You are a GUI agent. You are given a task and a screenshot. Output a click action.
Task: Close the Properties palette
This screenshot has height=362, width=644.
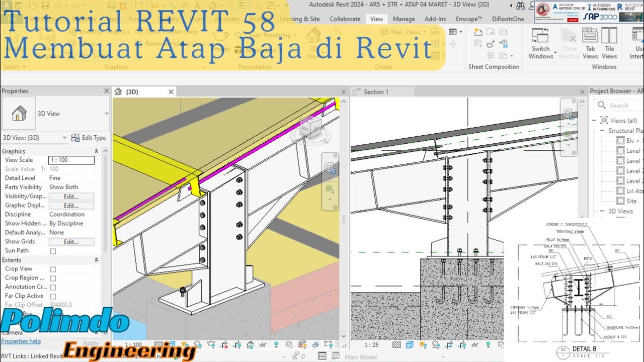click(106, 91)
